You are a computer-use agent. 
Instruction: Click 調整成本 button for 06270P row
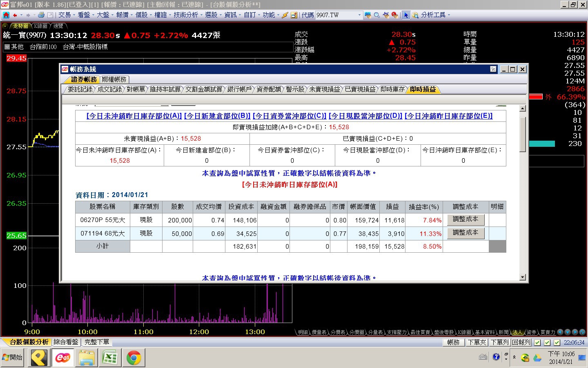point(465,220)
